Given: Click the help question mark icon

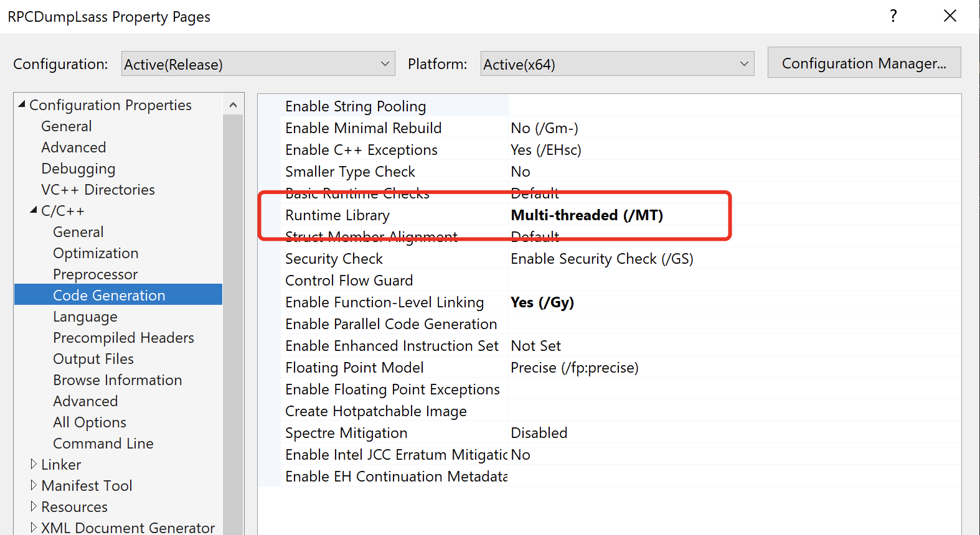Looking at the screenshot, I should click(893, 16).
